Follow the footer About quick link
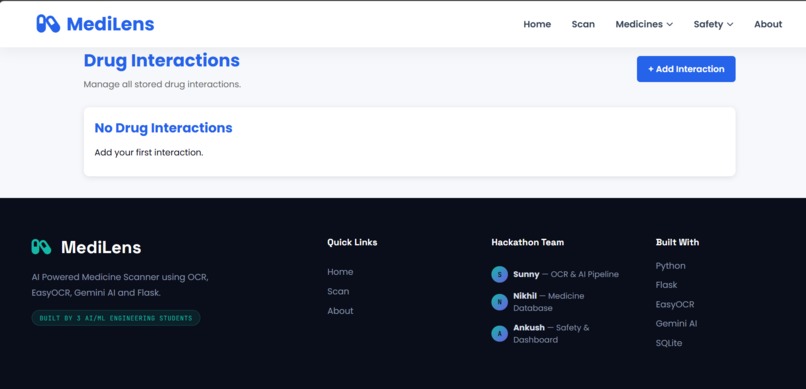The width and height of the screenshot is (806, 389). coord(340,311)
